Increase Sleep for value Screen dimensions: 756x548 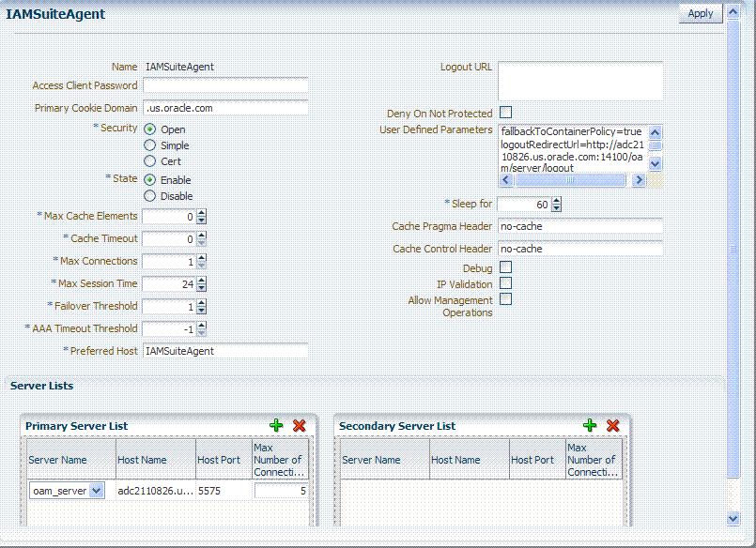pos(556,201)
